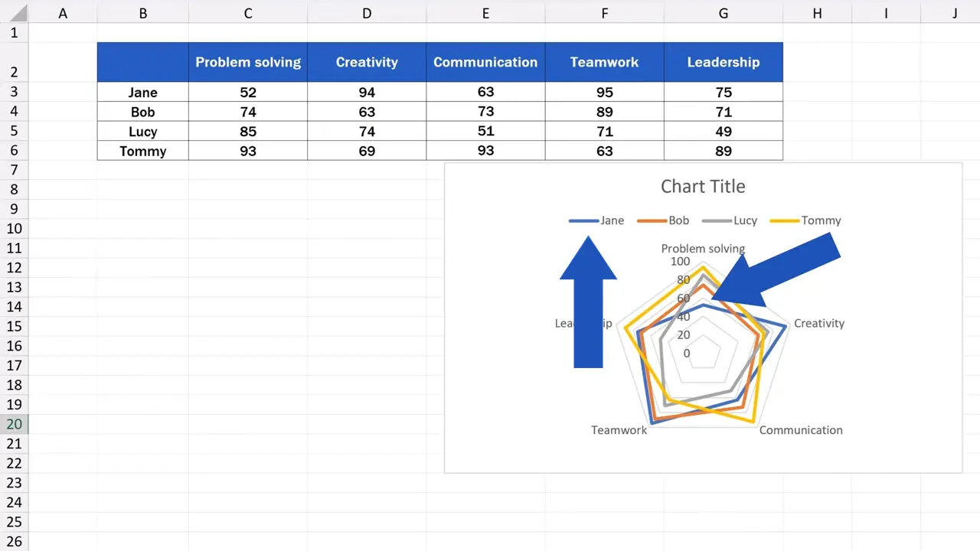Click row 20 header to select the row
980x551 pixels.
14,424
